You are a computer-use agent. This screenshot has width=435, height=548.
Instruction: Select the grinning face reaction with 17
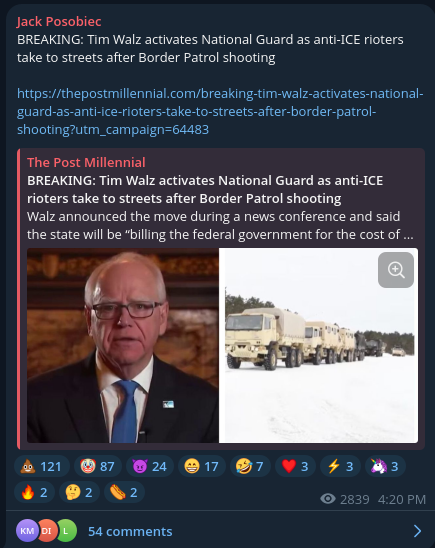(x=202, y=466)
